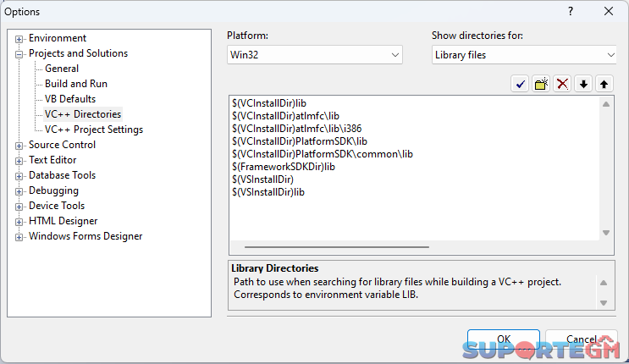Open the help question mark button
Viewport: 629px width, 364px height.
click(571, 11)
